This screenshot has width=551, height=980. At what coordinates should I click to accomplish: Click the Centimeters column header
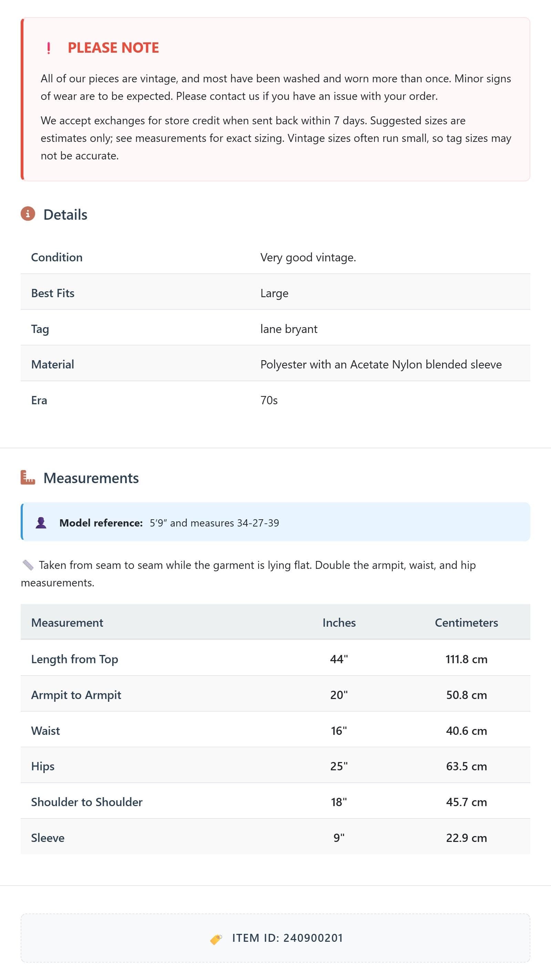coord(467,622)
